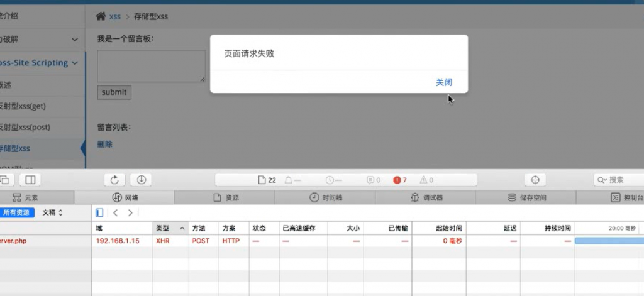This screenshot has width=644, height=296.
Task: Click the element selection crosshair icon
Action: pyautogui.click(x=535, y=180)
